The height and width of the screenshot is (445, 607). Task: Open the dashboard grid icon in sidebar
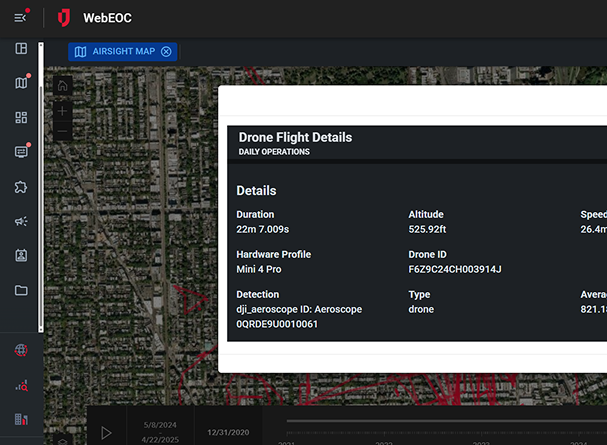(x=21, y=118)
